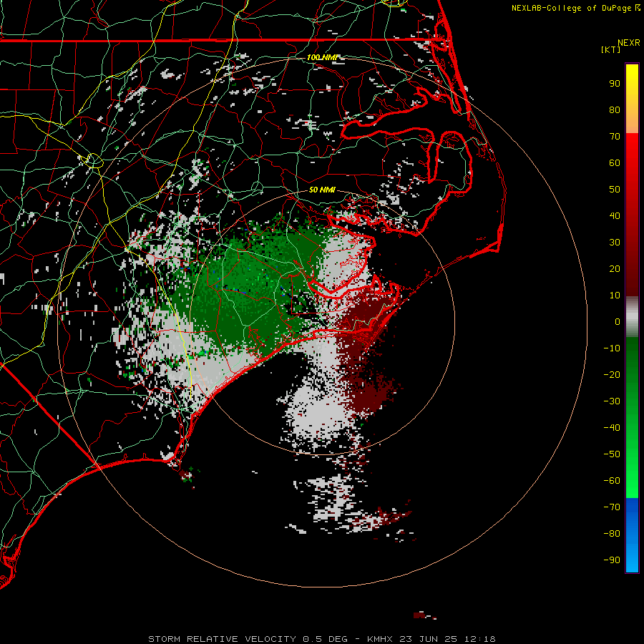Click the [KT] units label
This screenshot has width=644, height=644.
pyautogui.click(x=611, y=49)
